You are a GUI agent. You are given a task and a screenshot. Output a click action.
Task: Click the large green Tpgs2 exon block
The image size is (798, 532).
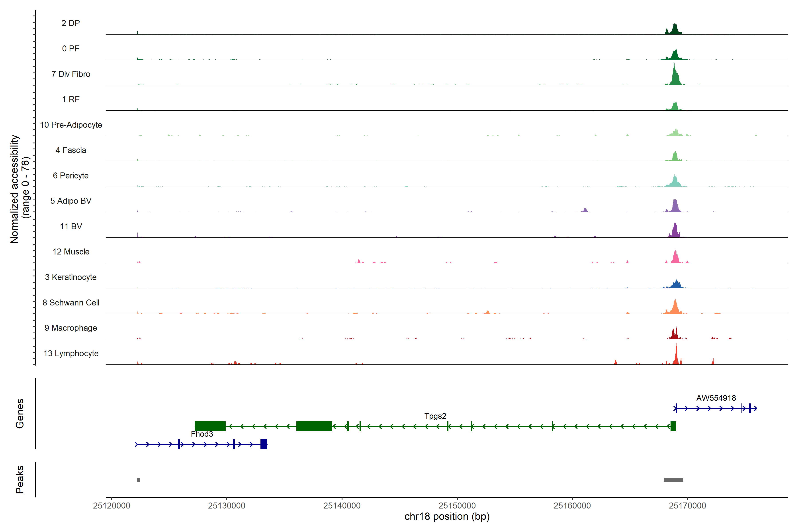pyautogui.click(x=314, y=426)
